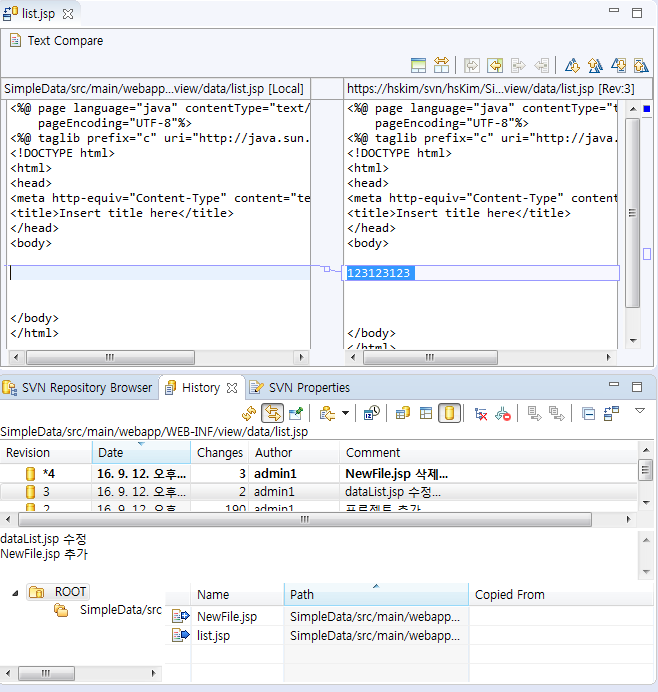
Task: Click the list.jsp file change icon
Action: point(180,636)
